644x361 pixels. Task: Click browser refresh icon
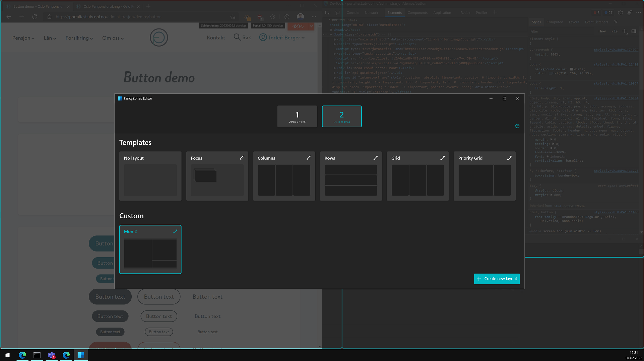(x=35, y=17)
